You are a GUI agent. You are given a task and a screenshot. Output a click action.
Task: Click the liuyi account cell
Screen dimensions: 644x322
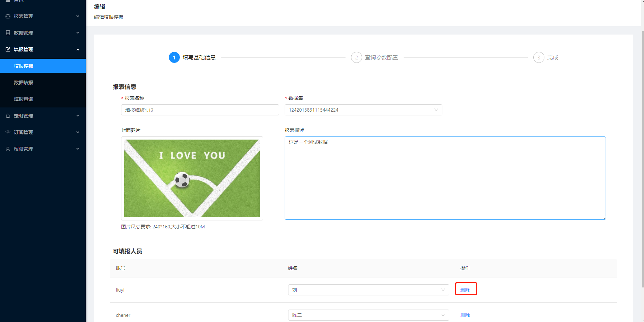pos(120,290)
